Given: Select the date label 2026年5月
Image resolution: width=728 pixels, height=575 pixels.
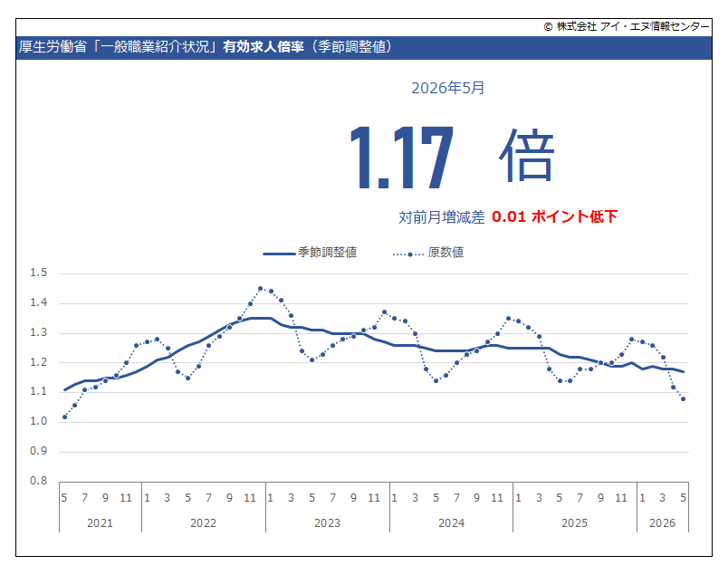Looking at the screenshot, I should point(447,88).
